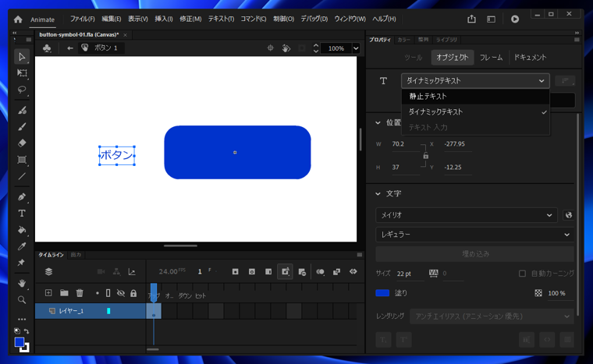
Task: Select the Classic Brush tool
Action: click(22, 126)
